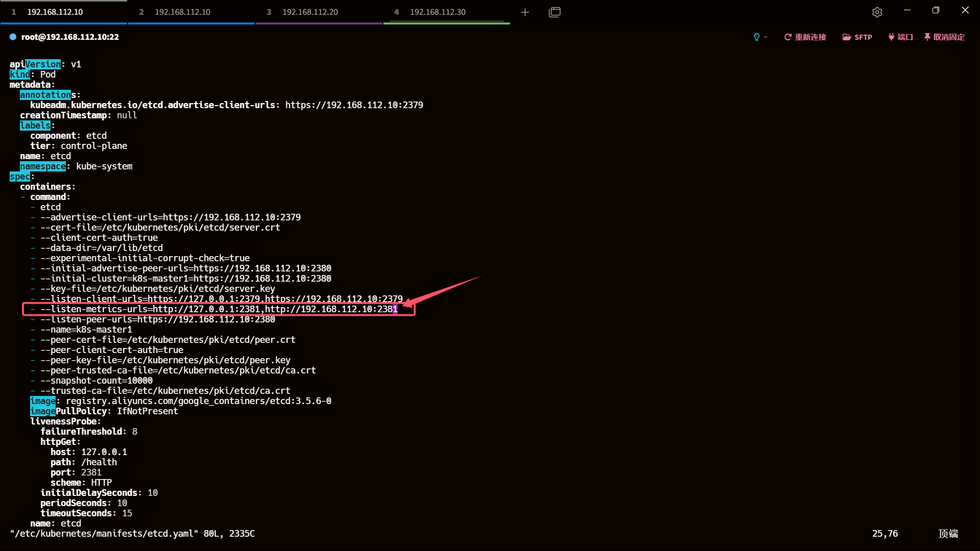
Task: Click root@192.168.112.10:22 session label
Action: 70,37
